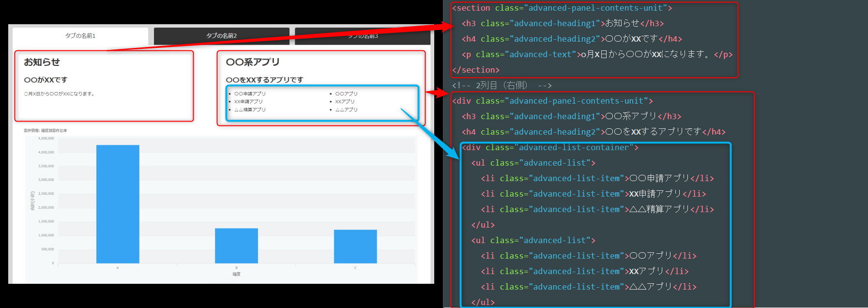
Task: Click bar A in the chart
Action: pos(118,204)
